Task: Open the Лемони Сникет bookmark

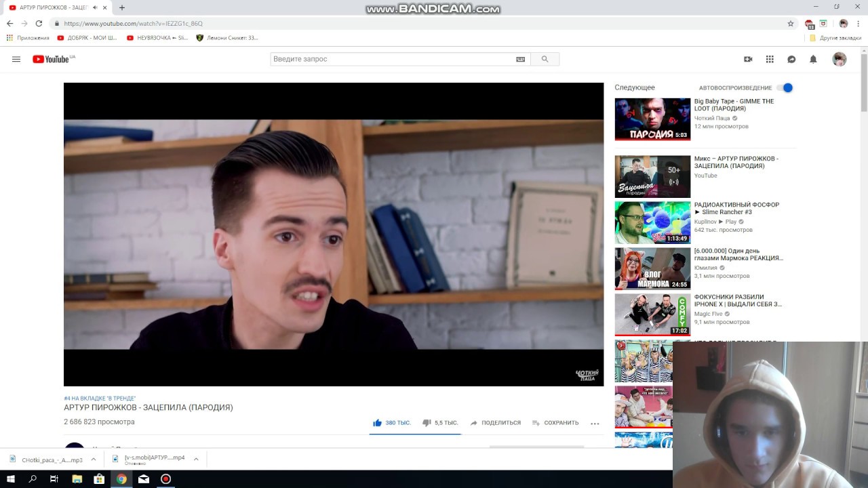Action: (227, 38)
